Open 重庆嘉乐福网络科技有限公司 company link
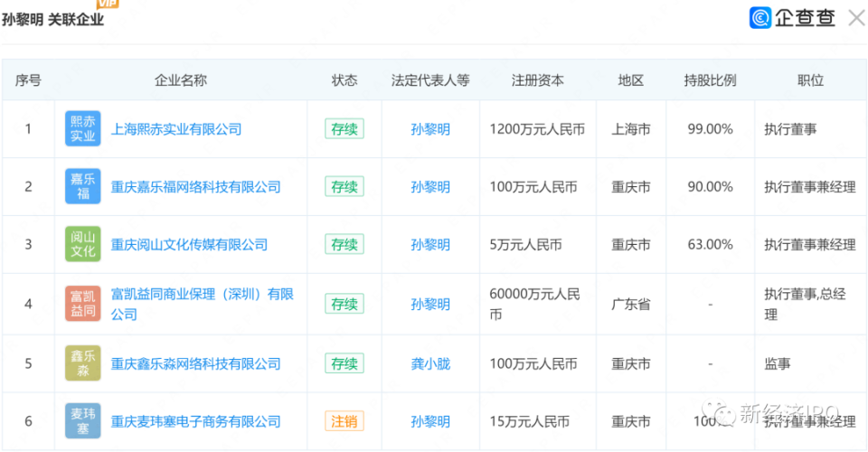 [x=196, y=187]
